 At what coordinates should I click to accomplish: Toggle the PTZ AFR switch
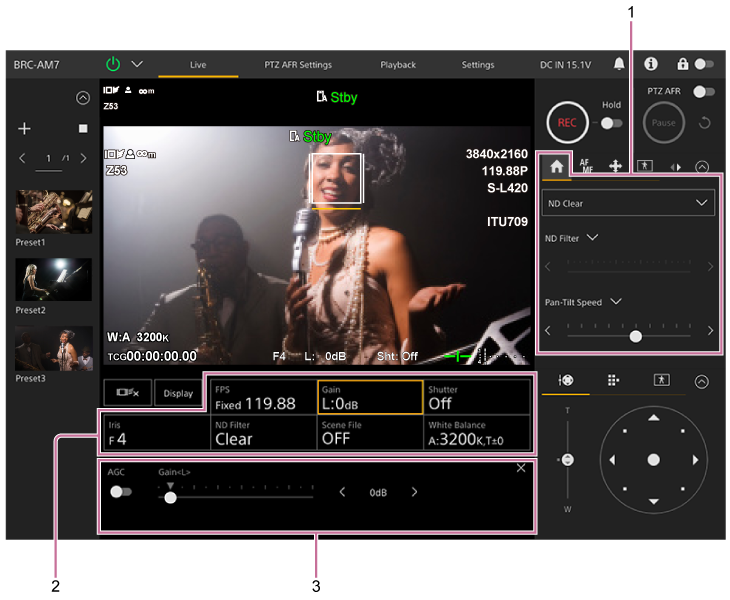coord(704,92)
